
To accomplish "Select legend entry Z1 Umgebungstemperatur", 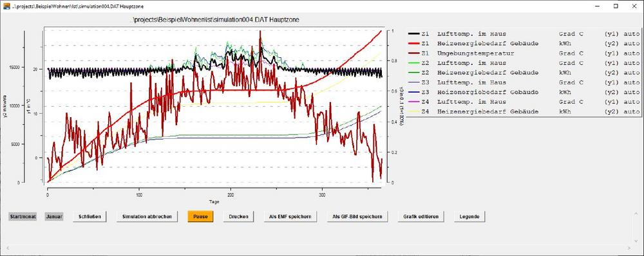I will click(x=524, y=53).
